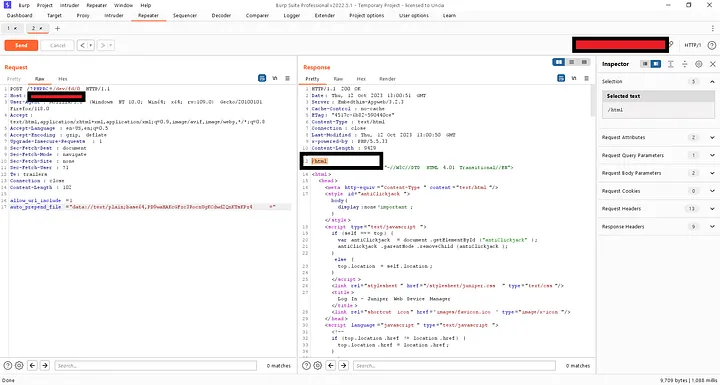Switch to the Target tab
Image resolution: width=720 pixels, height=385 pixels.
point(54,16)
